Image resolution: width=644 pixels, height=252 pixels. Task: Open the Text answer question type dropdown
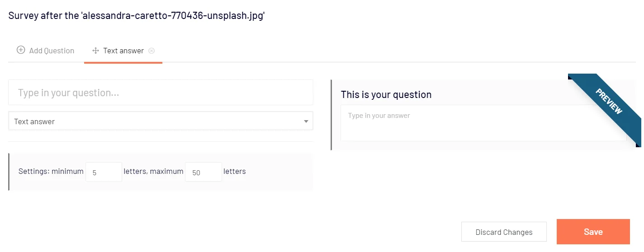coord(161,121)
